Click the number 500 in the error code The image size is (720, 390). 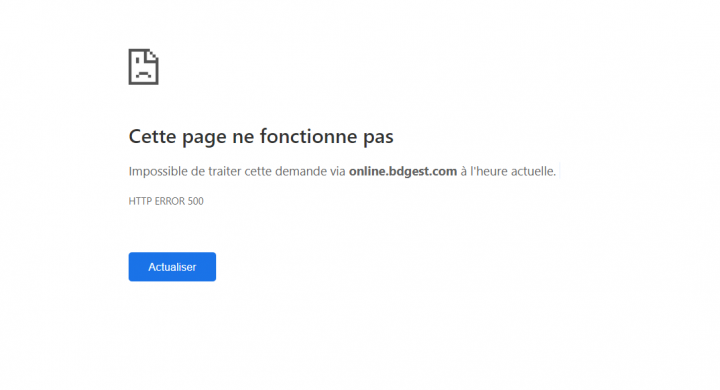(x=195, y=201)
